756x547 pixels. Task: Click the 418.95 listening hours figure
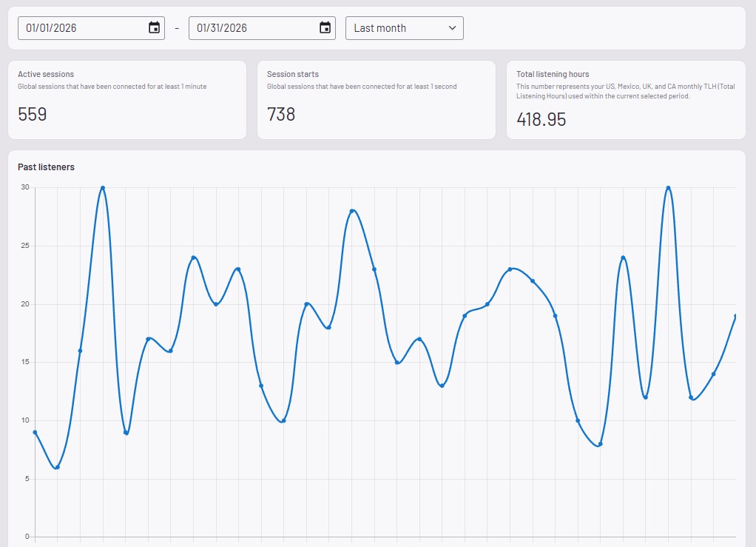click(541, 119)
